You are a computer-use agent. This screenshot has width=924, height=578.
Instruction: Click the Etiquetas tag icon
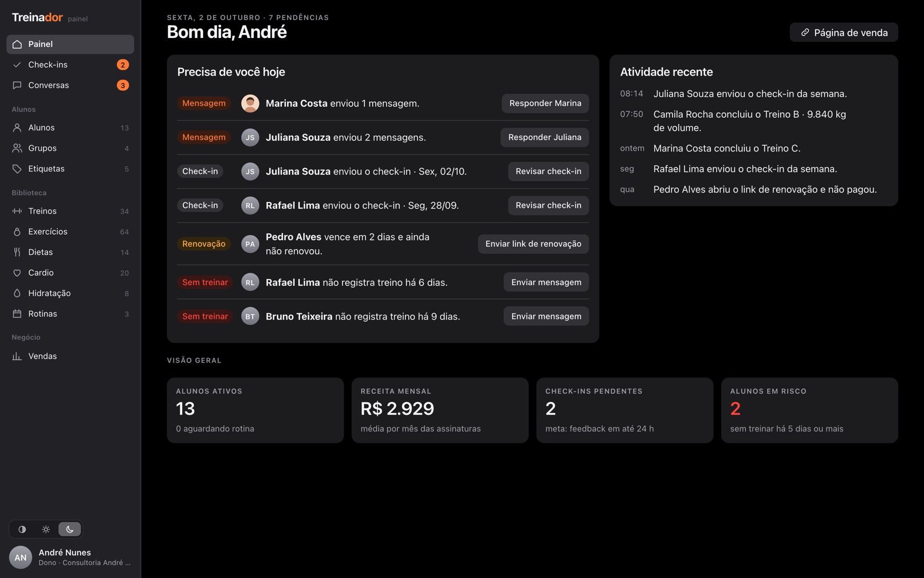17,169
